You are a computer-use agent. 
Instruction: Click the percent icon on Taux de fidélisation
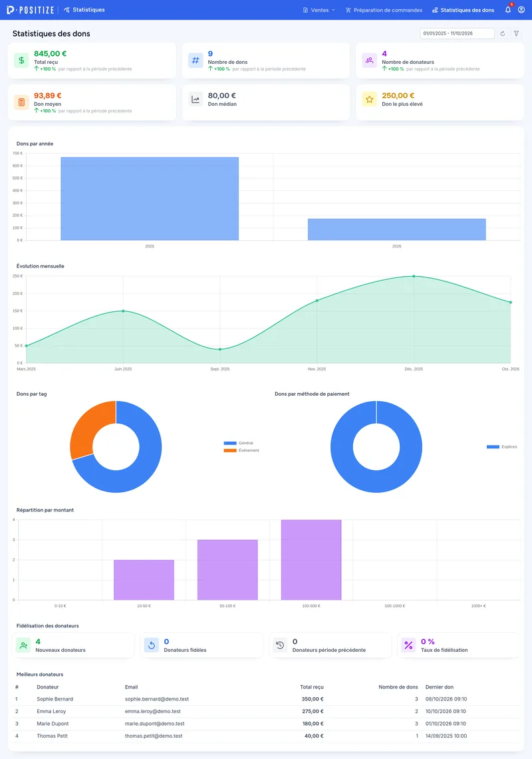coord(408,645)
